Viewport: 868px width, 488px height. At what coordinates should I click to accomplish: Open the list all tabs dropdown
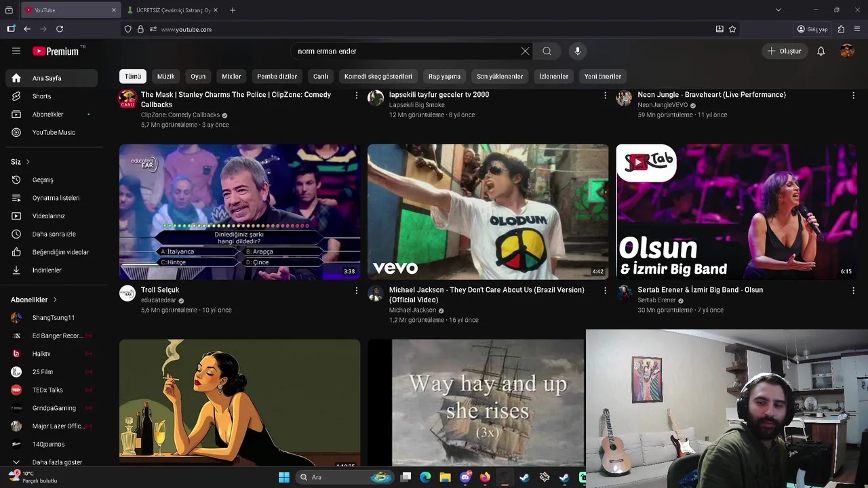pyautogui.click(x=778, y=10)
